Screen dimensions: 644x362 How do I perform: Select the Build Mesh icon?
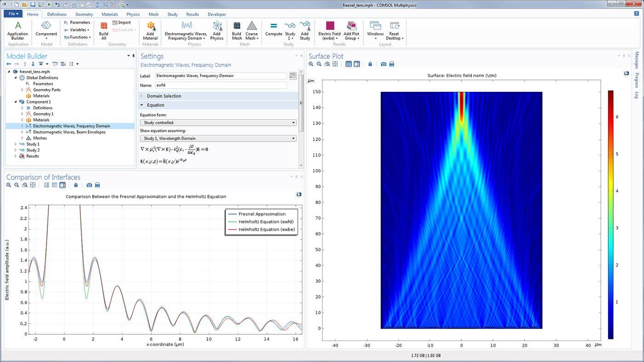point(236,28)
